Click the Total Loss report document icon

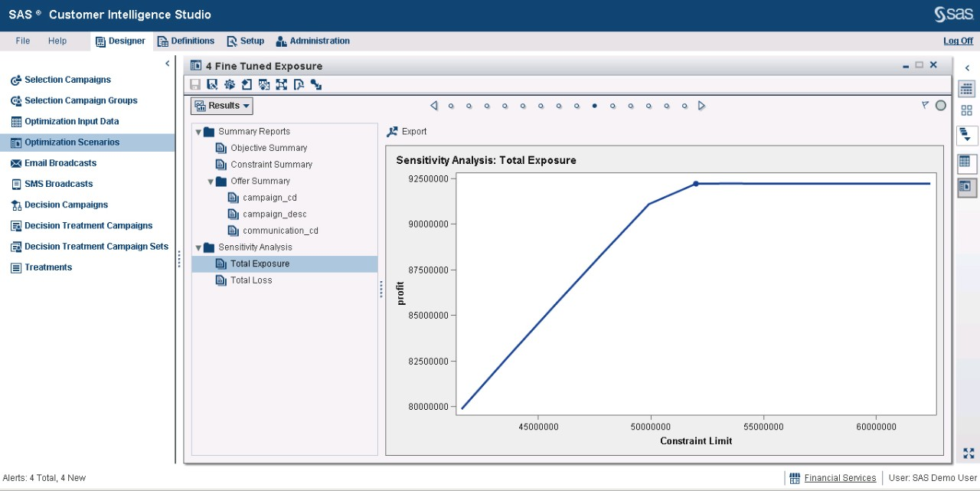(221, 281)
